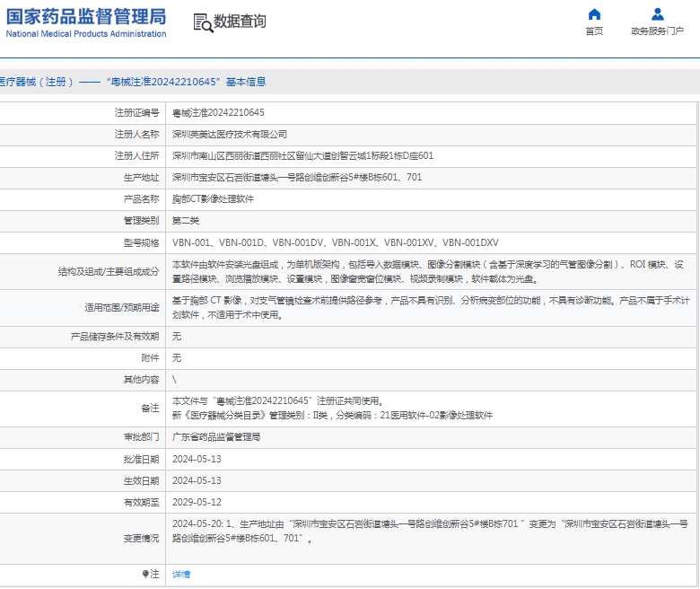Select the 注册人住所 address value
700x589 pixels.
coord(302,155)
